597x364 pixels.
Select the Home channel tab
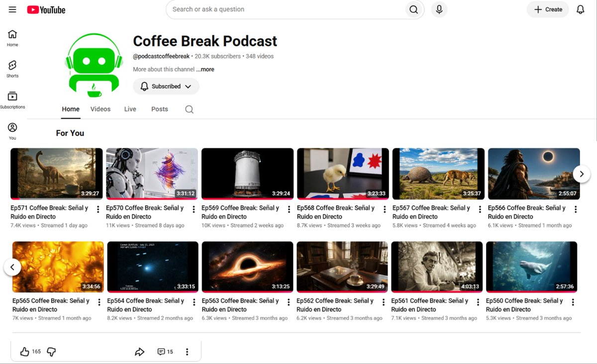[x=71, y=109]
